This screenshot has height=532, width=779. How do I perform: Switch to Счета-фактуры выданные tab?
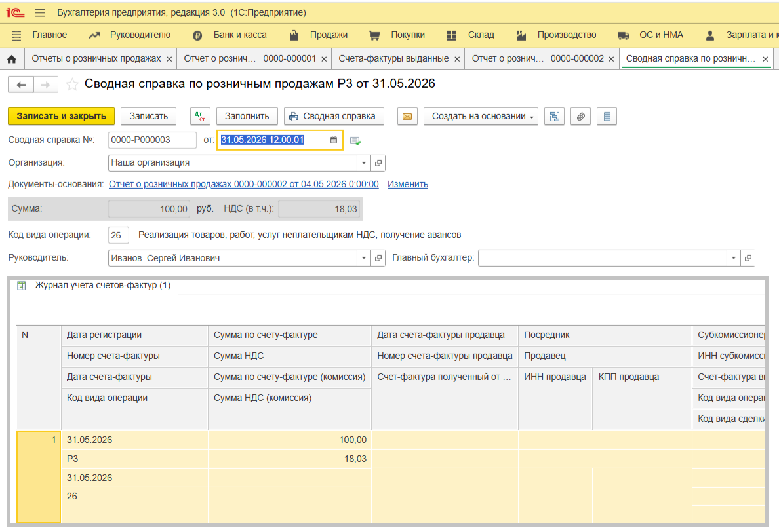[393, 58]
